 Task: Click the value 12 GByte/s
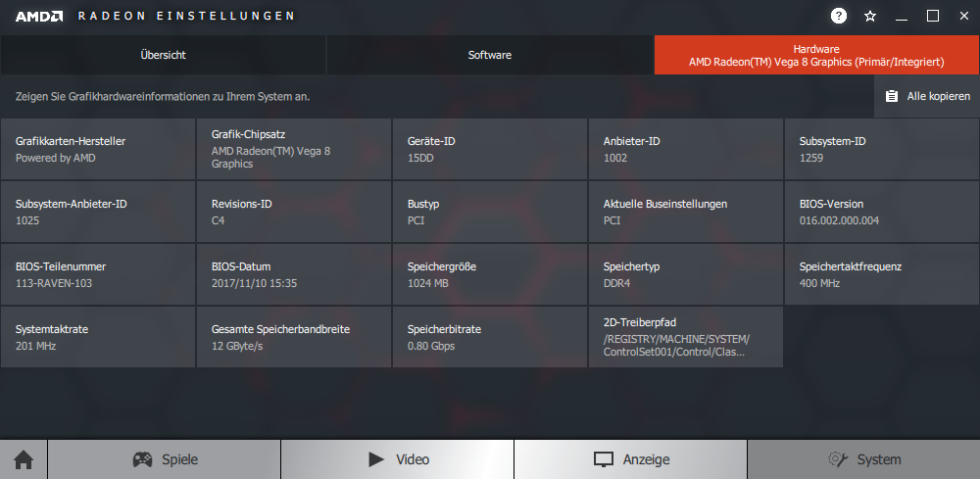click(237, 346)
